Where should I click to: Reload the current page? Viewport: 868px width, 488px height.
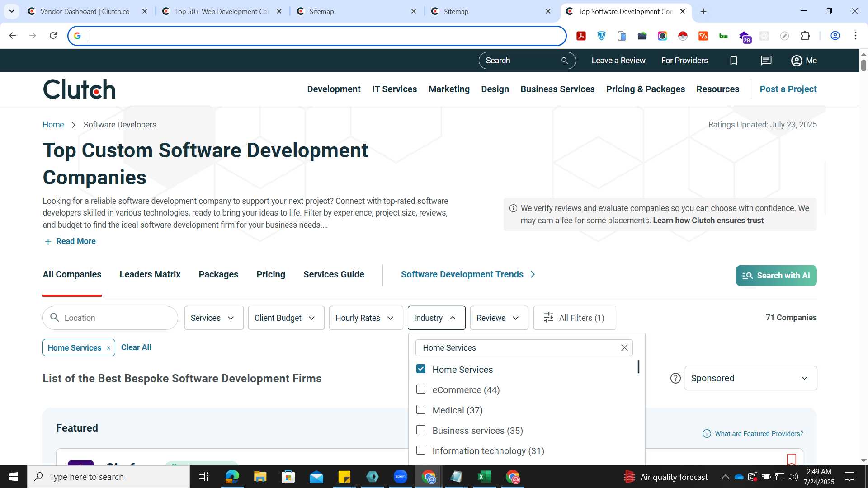53,36
